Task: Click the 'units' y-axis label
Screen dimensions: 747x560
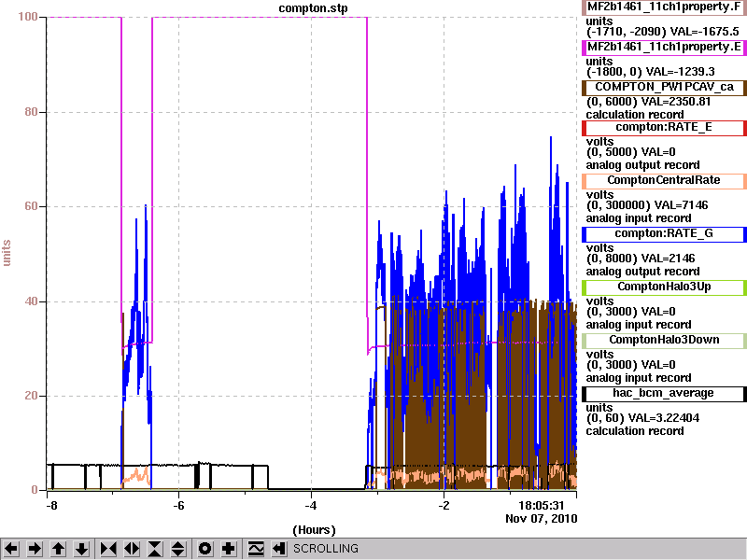Action: click(7, 252)
